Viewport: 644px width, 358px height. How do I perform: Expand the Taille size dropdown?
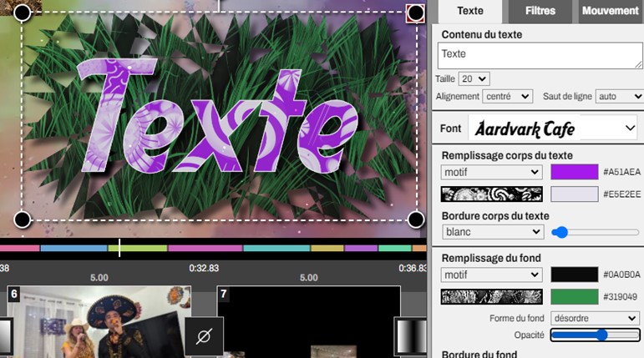(x=474, y=78)
